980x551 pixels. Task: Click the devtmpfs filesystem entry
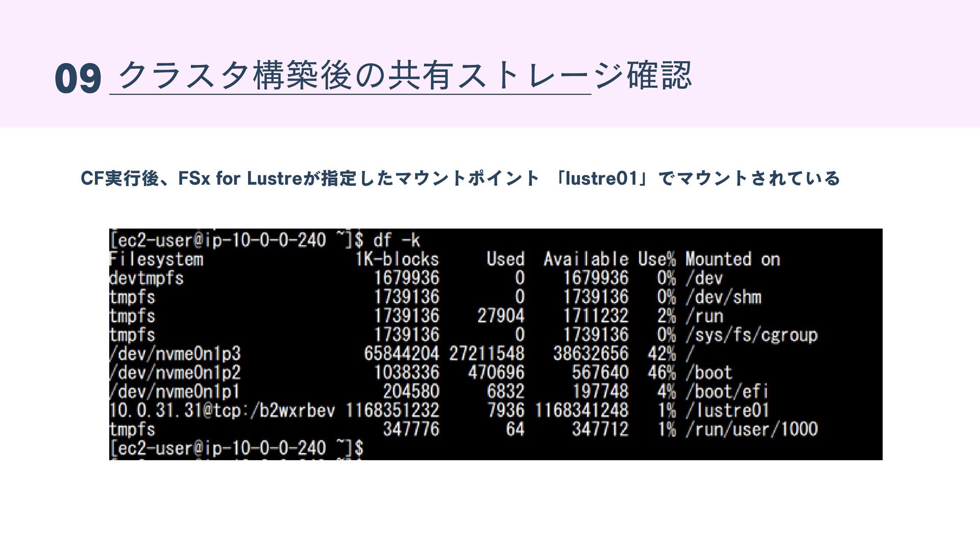click(x=146, y=278)
